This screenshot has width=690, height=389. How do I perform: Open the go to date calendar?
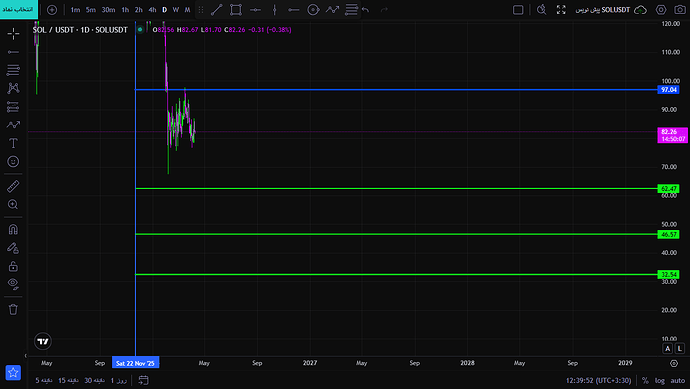(143, 380)
